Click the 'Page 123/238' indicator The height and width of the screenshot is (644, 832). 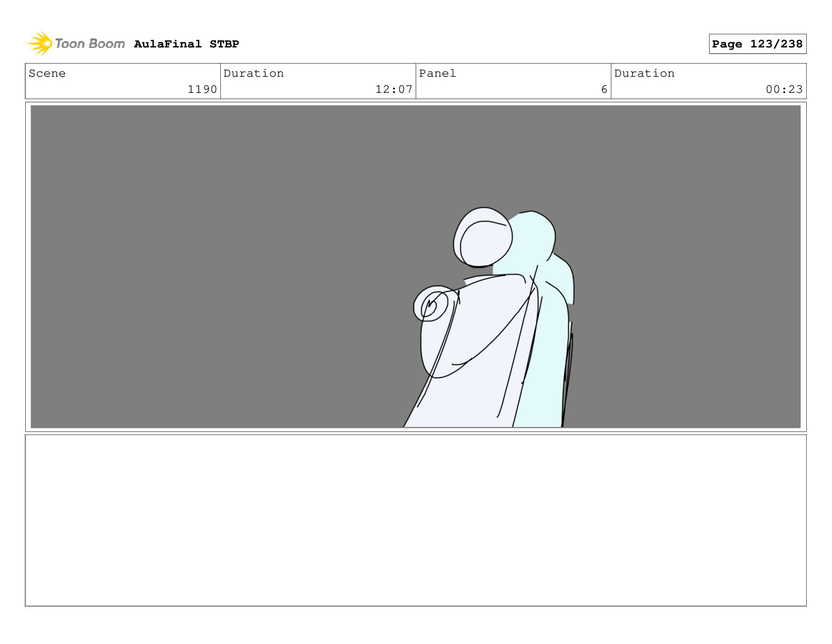757,44
